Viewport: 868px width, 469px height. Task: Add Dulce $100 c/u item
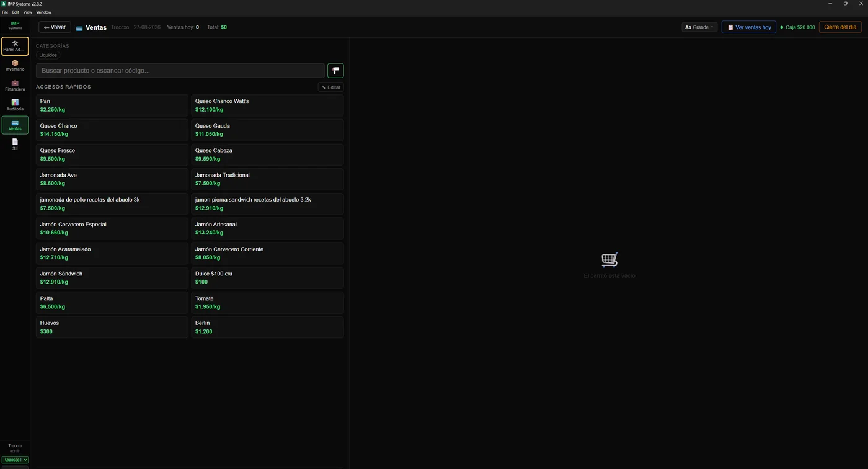click(267, 278)
